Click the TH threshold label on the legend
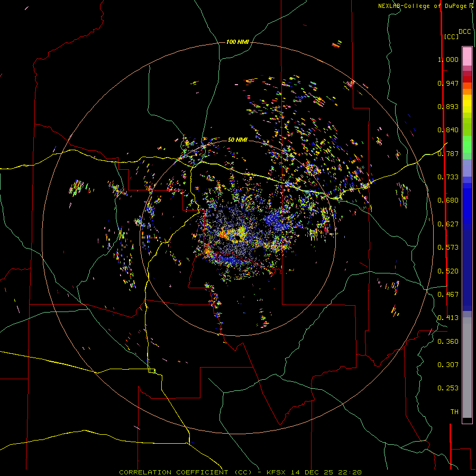Viewport: 476px width, 476px height. coord(454,412)
